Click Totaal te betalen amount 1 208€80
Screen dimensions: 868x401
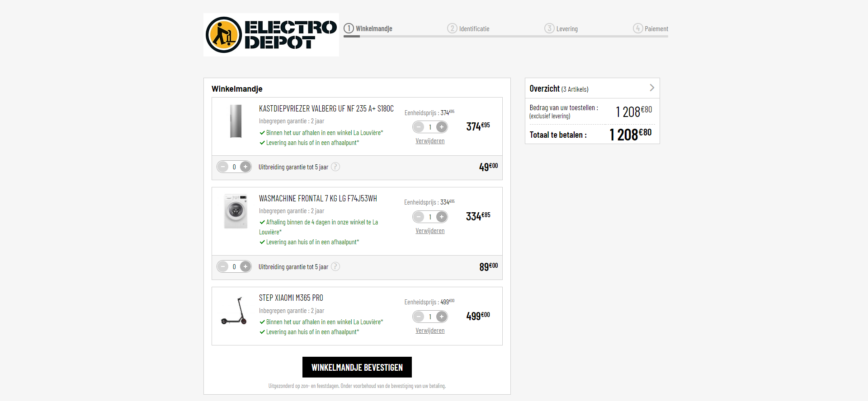coord(631,134)
